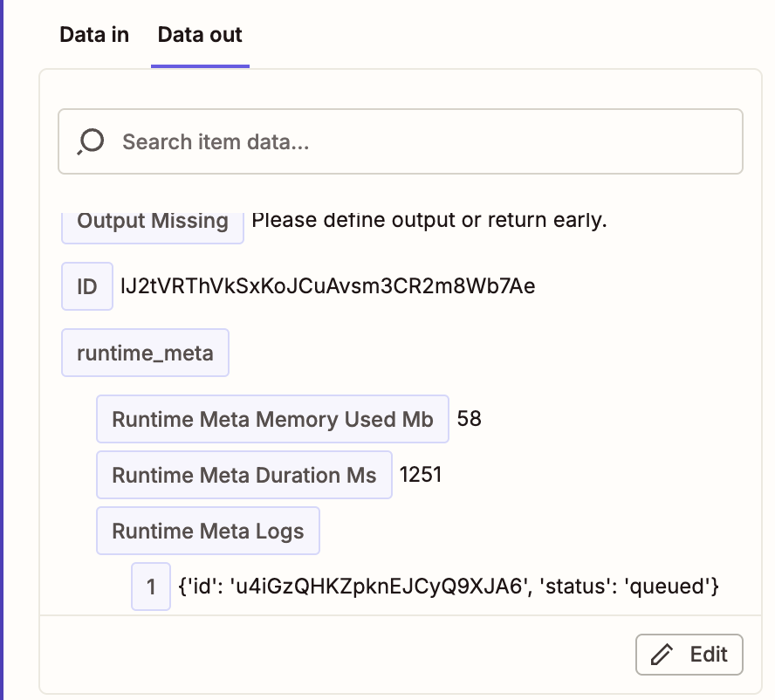This screenshot has height=700, width=775.
Task: Collapse the runtime_meta group
Action: 145,353
